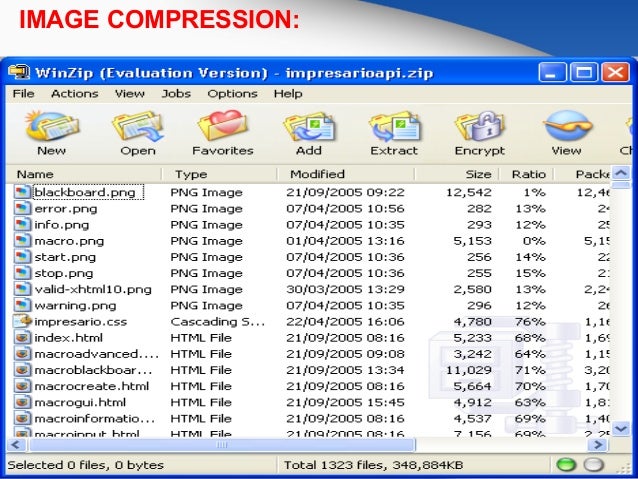Click the 76% ratio value
638x479 pixels.
pos(530,322)
